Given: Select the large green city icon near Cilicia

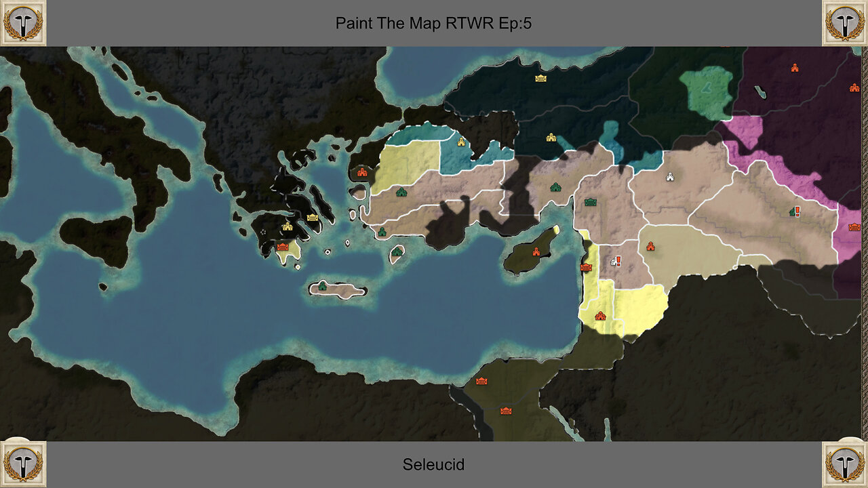Looking at the screenshot, I should [590, 202].
